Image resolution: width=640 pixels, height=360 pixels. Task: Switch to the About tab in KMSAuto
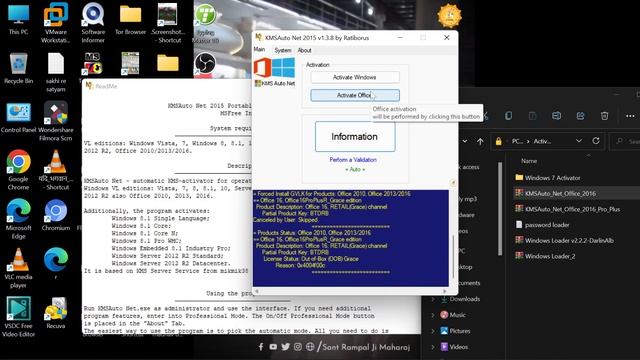coord(304,50)
